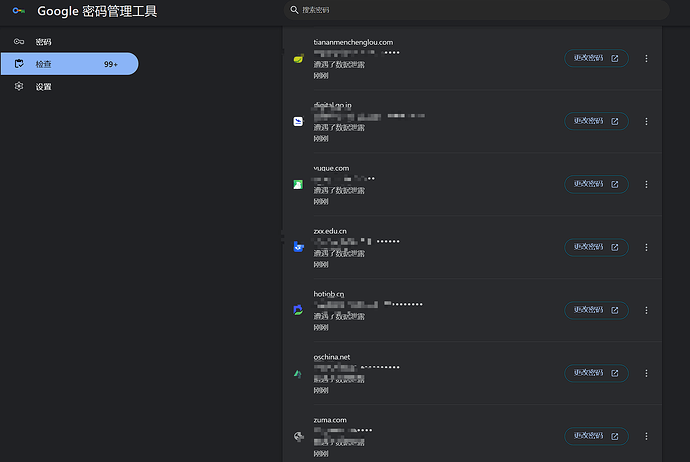This screenshot has width=690, height=462.
Task: Click the tiananmenchenglou.com site favicon
Action: pos(298,59)
